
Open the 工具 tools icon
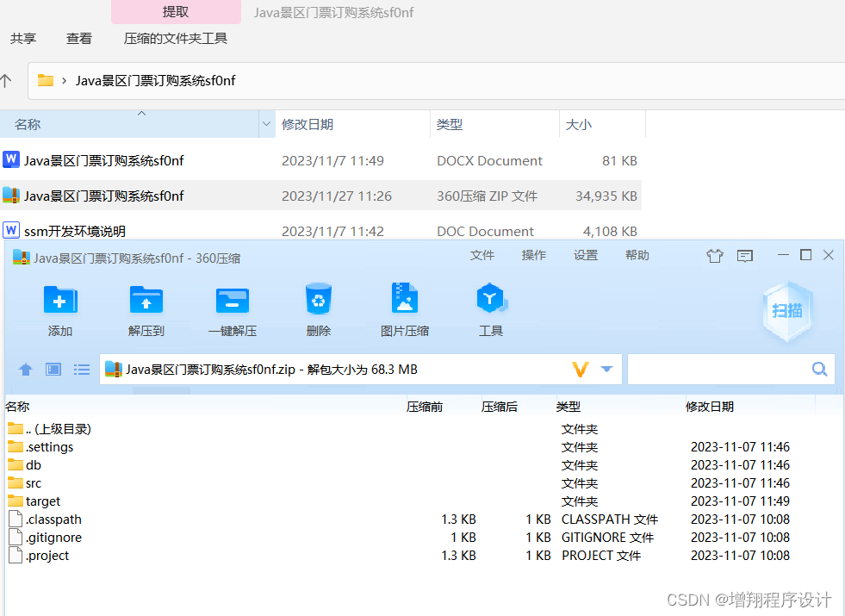tap(491, 298)
